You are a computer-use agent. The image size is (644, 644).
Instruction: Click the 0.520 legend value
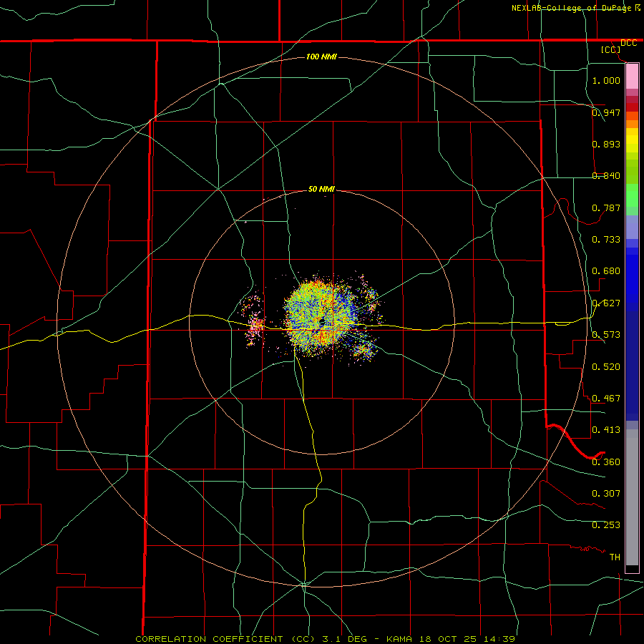[606, 366]
